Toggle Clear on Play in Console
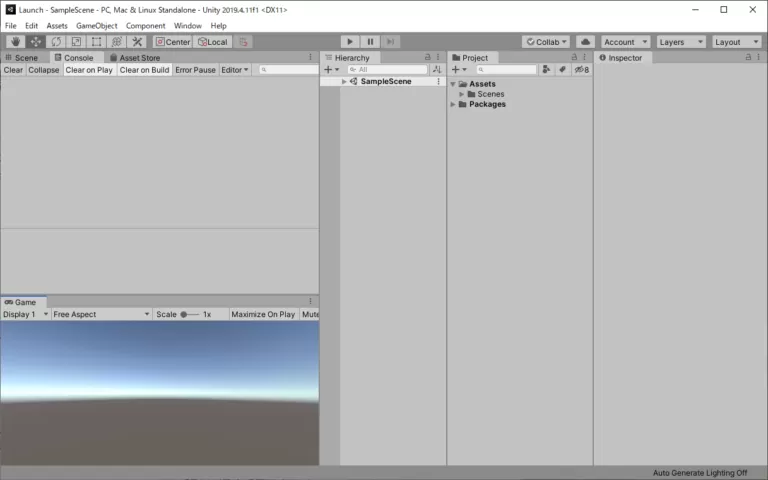 coord(89,70)
